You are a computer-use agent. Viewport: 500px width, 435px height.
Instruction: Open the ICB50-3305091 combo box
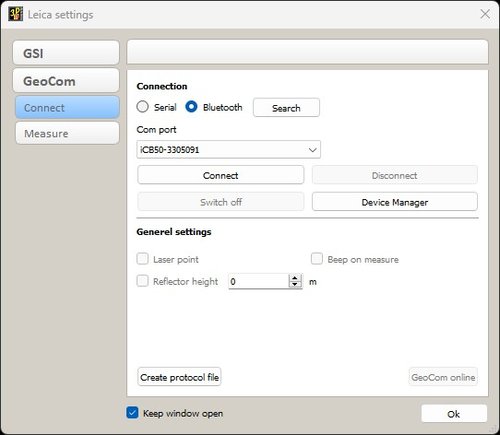[x=229, y=150]
